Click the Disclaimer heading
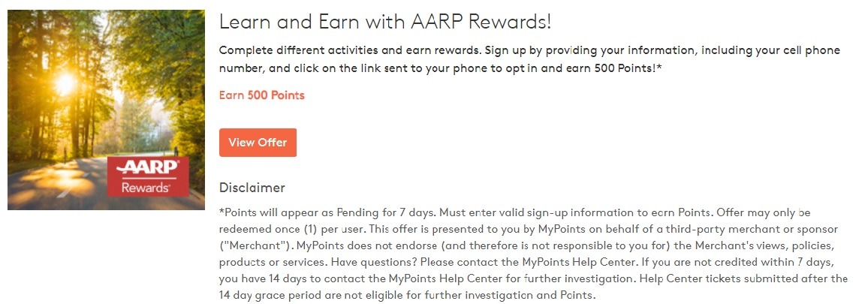This screenshot has width=868, height=304. [x=252, y=187]
